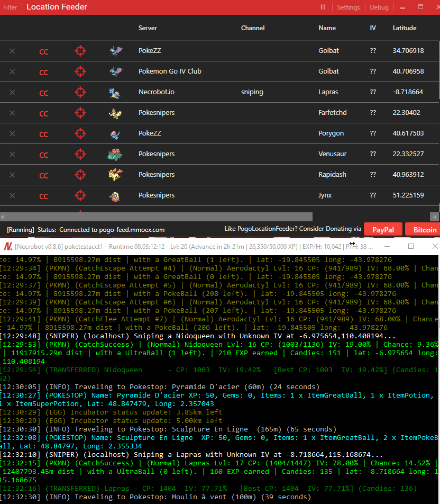Screen dimensions: 440x504
Task: Remove the Pokemon Go IV Club Golbat row
Action: (x=12, y=71)
